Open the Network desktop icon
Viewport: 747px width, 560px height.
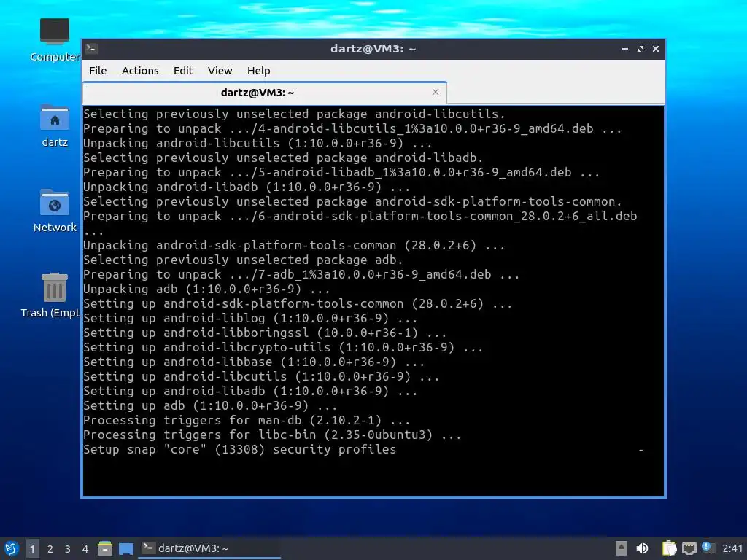(x=54, y=211)
